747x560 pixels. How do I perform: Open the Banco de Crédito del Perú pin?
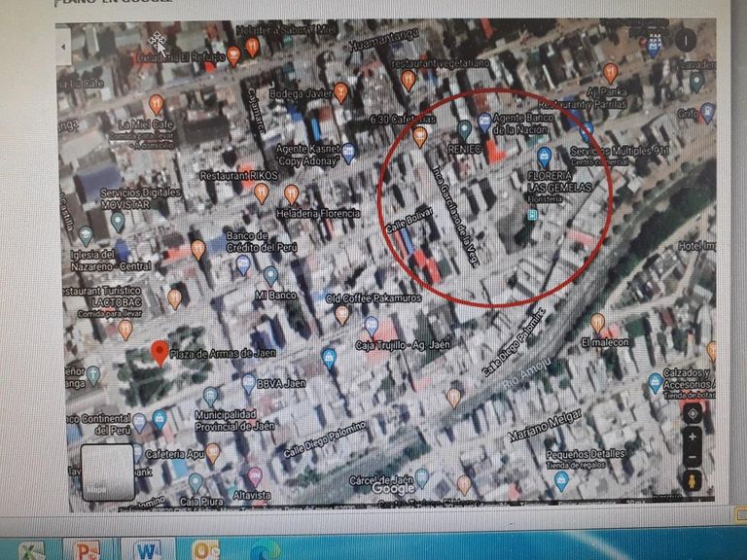coord(243,264)
